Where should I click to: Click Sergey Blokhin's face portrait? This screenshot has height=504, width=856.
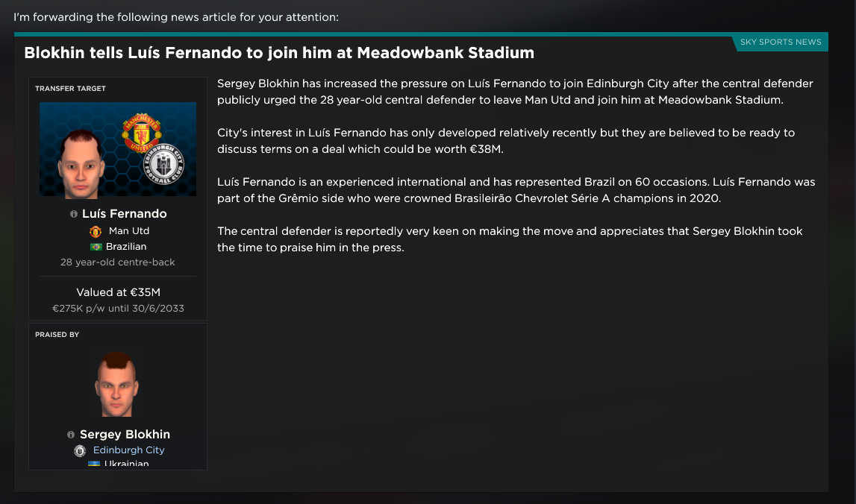[x=117, y=384]
